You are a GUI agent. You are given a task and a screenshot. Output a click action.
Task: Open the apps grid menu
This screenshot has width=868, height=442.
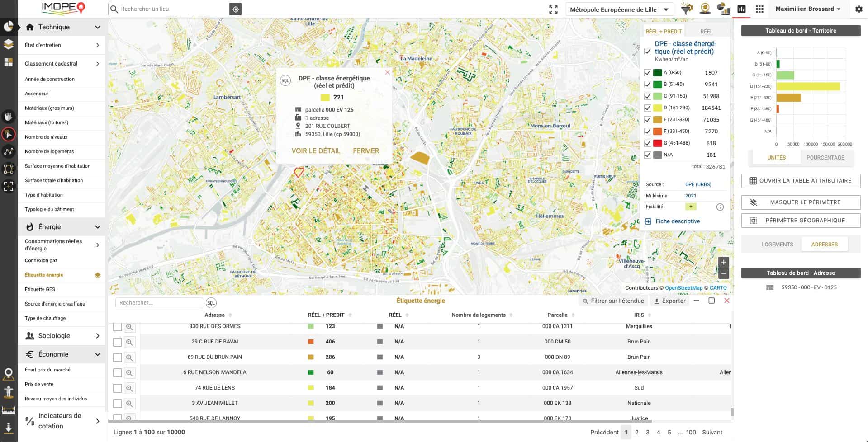coord(759,9)
